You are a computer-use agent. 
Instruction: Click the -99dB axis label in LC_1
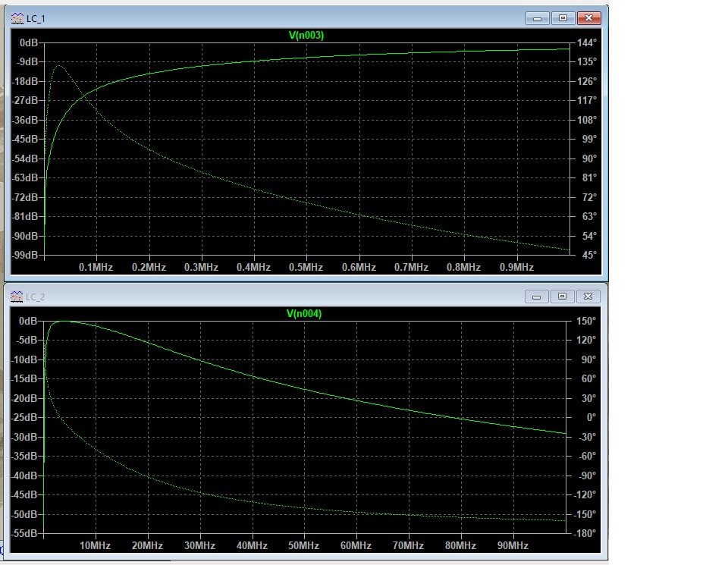click(x=26, y=256)
